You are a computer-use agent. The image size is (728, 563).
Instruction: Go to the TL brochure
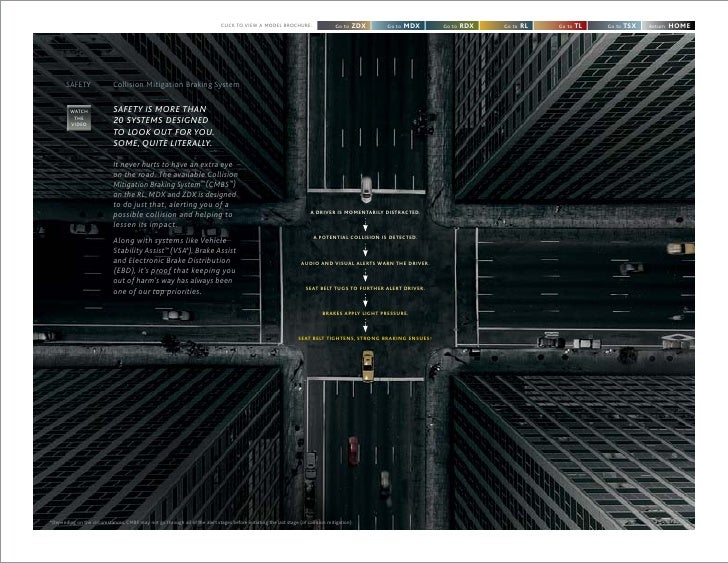tap(560, 26)
